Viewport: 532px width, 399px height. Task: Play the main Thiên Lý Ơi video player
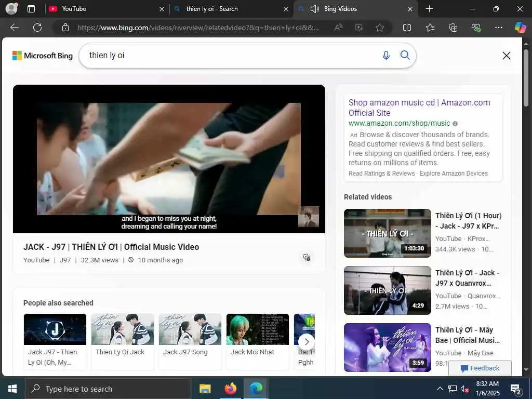click(169, 159)
